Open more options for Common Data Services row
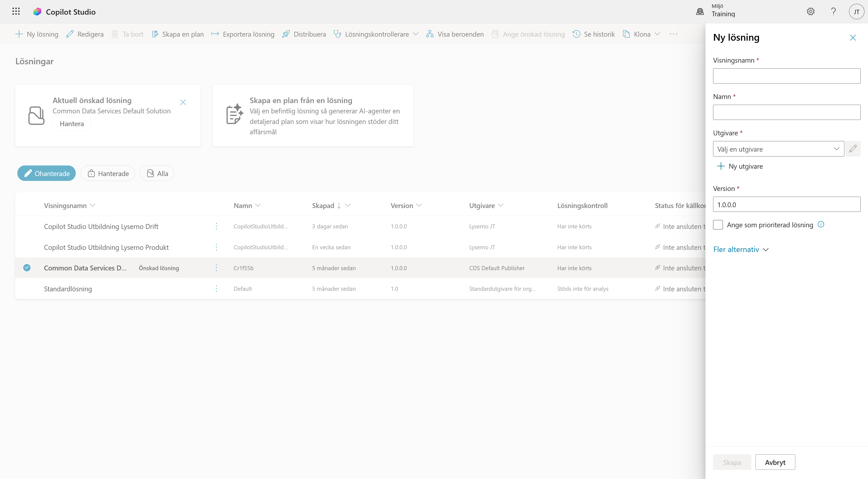This screenshot has height=479, width=868. click(216, 268)
